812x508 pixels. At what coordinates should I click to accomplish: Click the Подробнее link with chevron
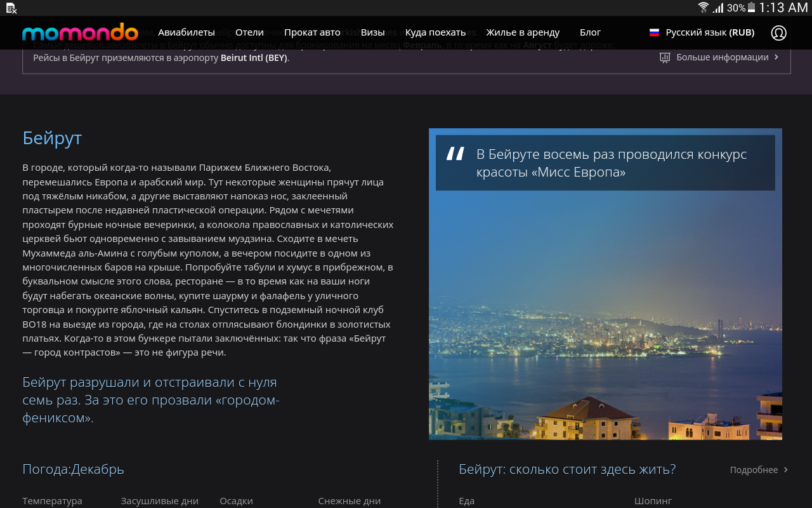tap(759, 470)
